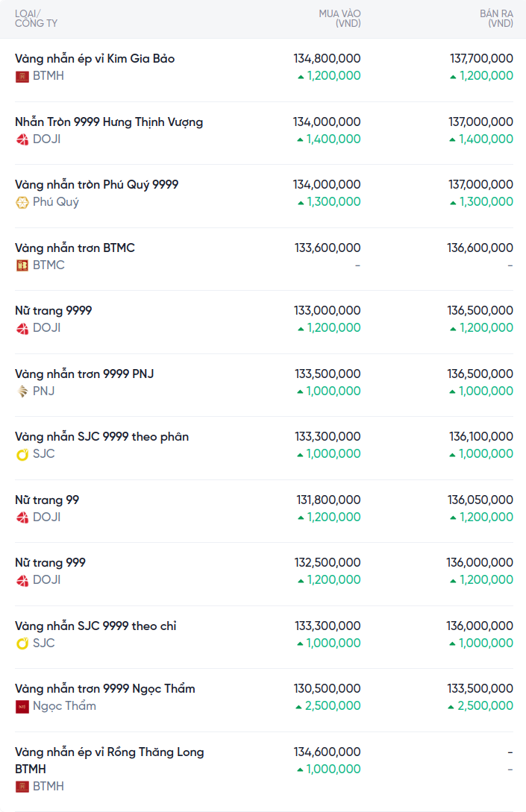Click BTMH logo under Rồng Thăng Long
The image size is (526, 812).
[22, 787]
